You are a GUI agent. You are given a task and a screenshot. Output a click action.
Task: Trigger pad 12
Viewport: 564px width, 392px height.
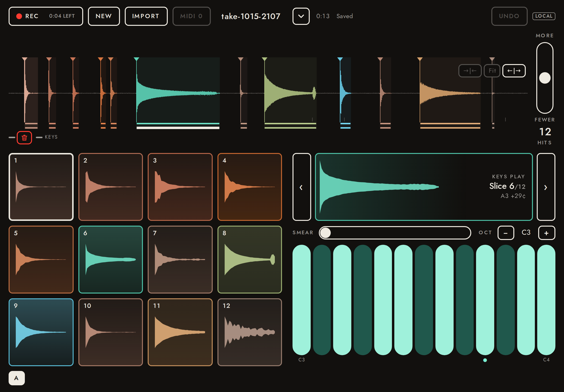[x=249, y=332]
